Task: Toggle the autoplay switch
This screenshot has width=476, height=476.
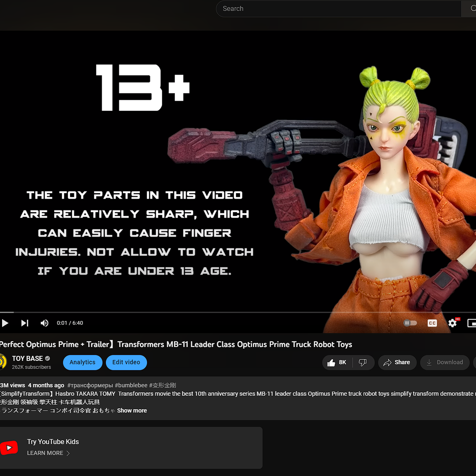Action: (x=410, y=323)
